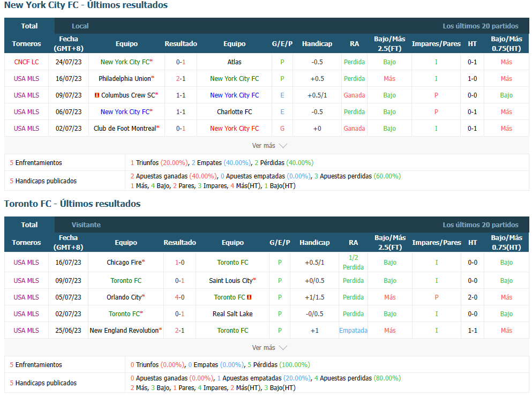Screen dimensions: 532x396
Task: Open "Los últimos 20 partidos" in New York City FC table
Action: tap(481, 26)
